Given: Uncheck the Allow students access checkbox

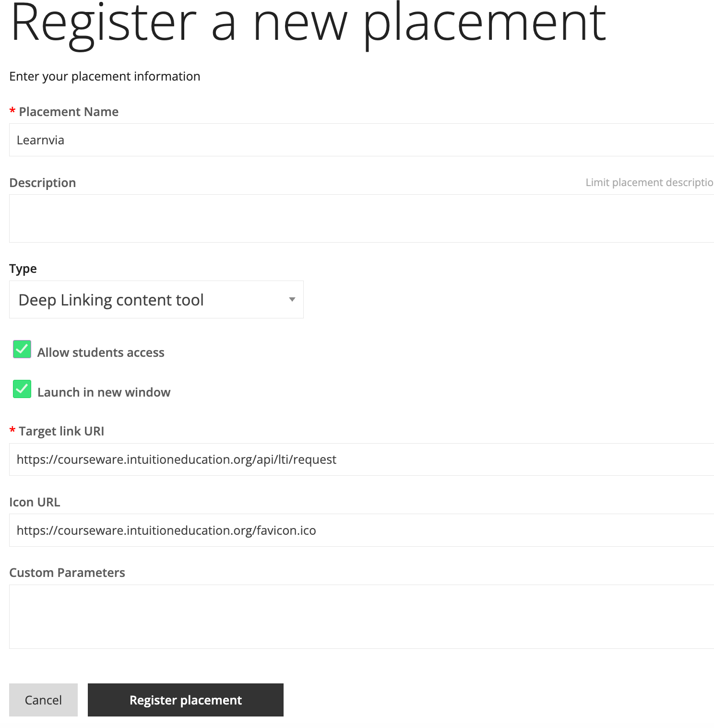Looking at the screenshot, I should [x=22, y=349].
